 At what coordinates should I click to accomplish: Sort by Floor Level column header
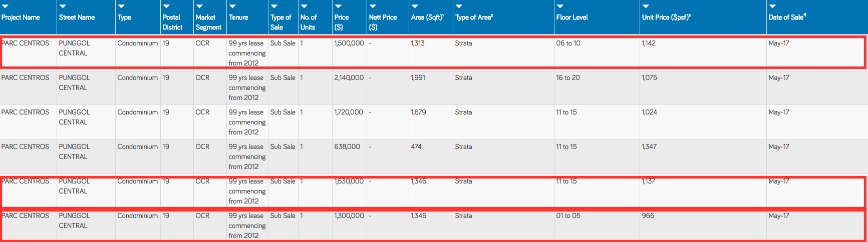(571, 17)
